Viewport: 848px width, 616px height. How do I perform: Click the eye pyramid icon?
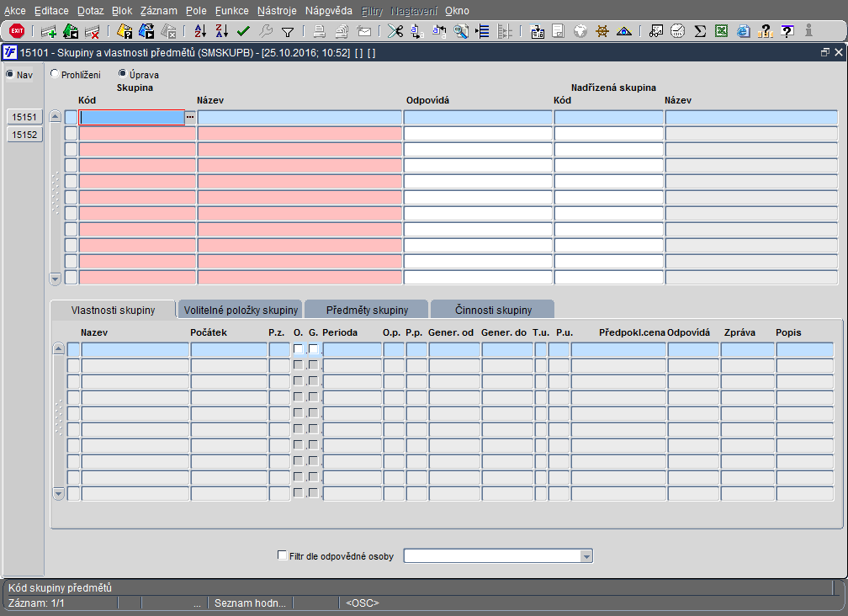click(624, 31)
